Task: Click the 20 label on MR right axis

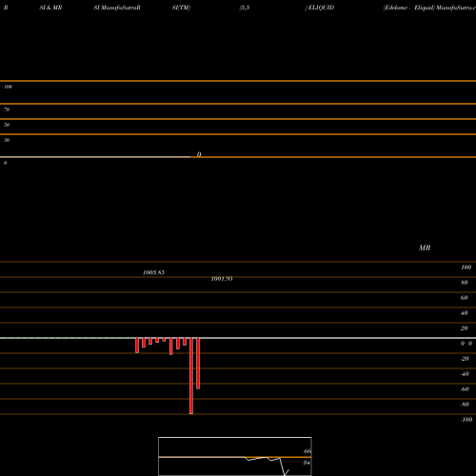Action: (465, 328)
